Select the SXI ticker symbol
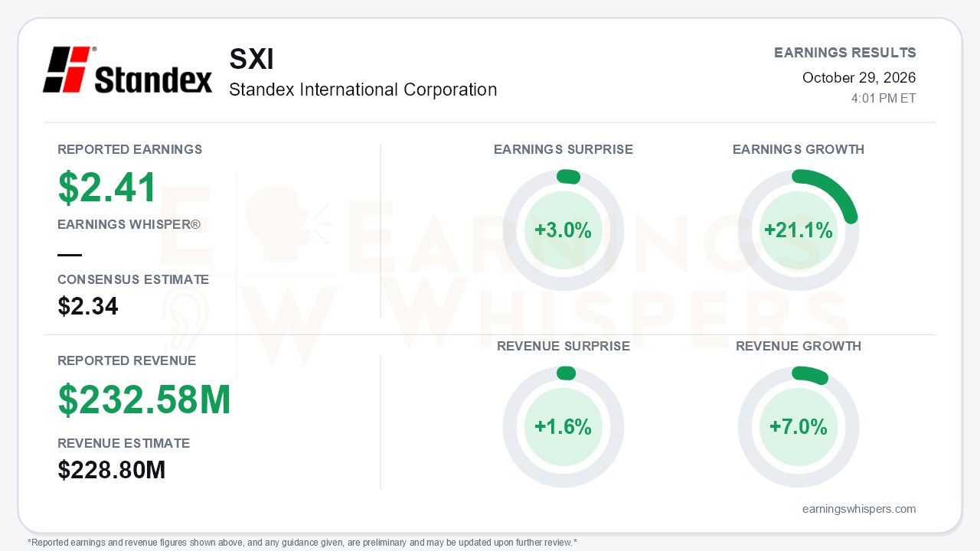Screen dimensions: 980x551 click(x=251, y=60)
